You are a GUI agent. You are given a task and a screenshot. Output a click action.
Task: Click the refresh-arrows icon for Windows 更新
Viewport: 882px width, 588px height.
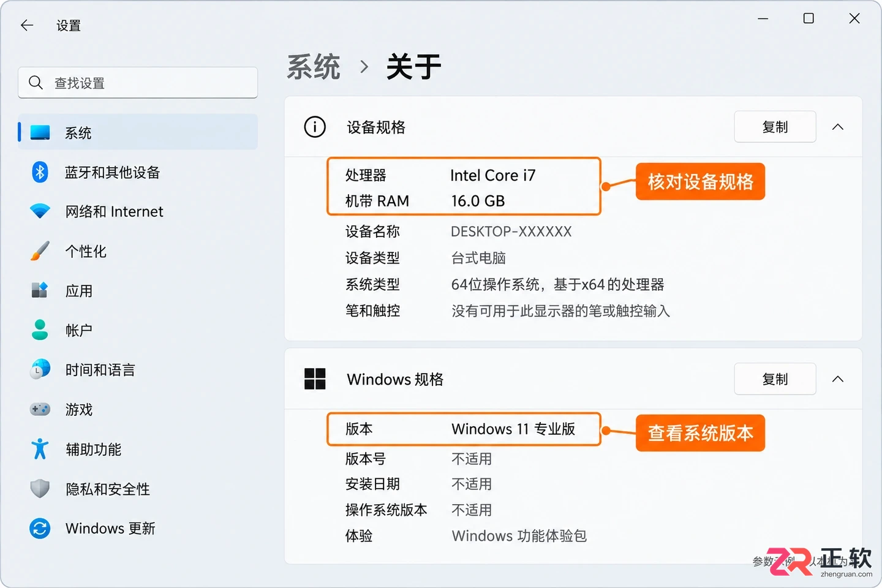coord(40,528)
